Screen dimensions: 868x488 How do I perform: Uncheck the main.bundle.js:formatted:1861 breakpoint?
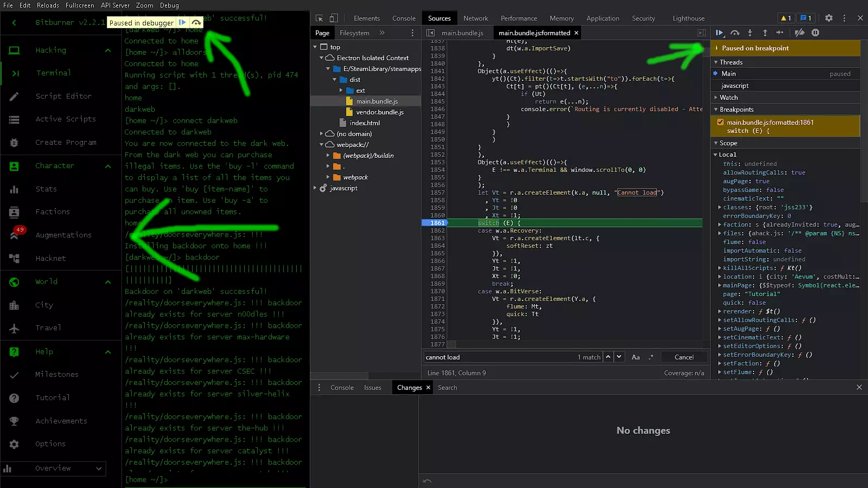point(720,123)
